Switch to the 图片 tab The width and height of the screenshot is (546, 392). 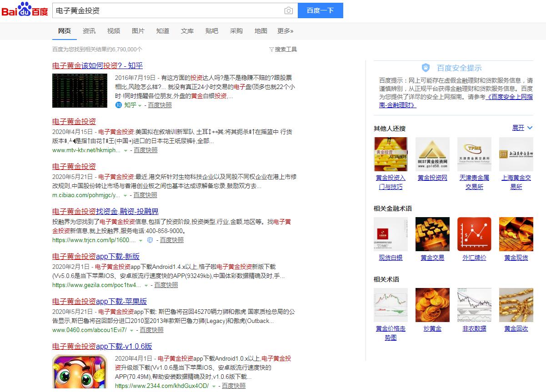(138, 31)
